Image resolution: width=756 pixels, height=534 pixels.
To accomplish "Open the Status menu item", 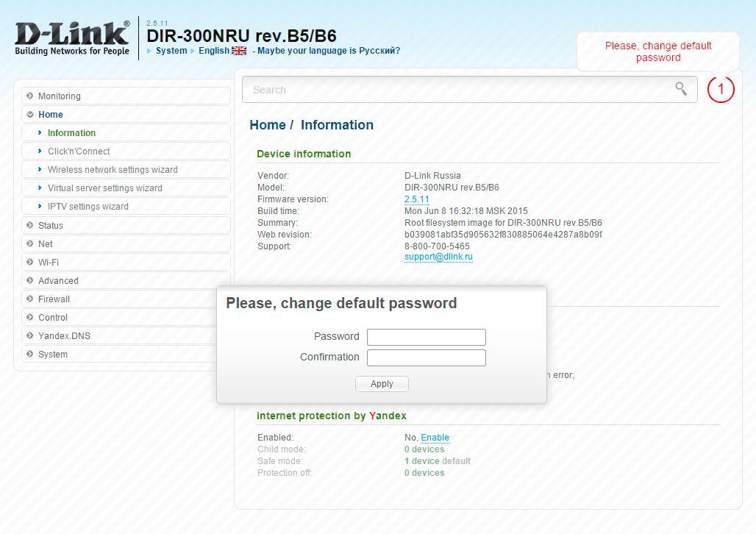I will (x=126, y=225).
